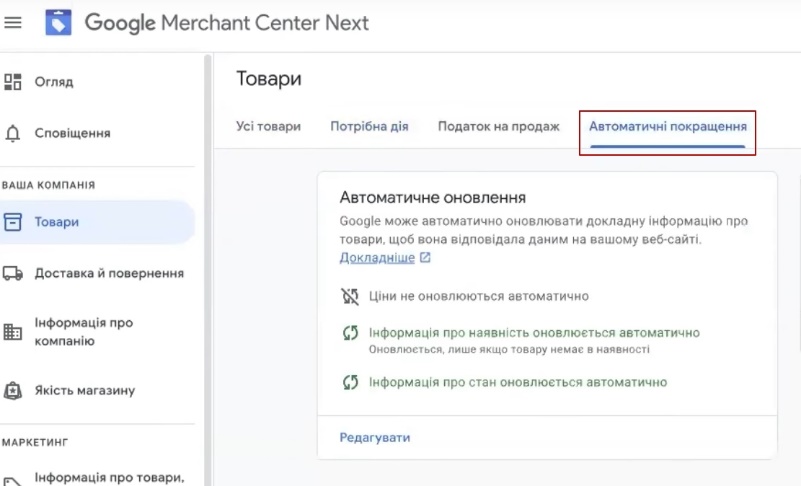Click the price sync disabled icon

350,296
